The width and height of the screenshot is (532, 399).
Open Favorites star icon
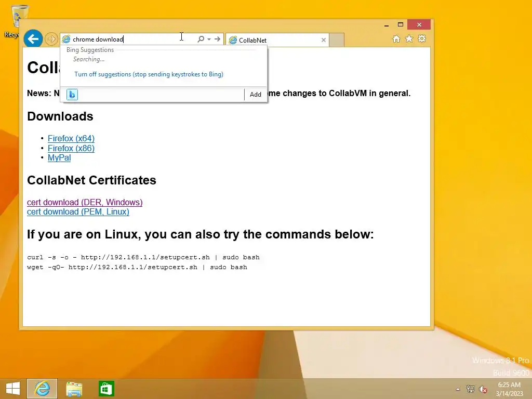click(409, 38)
